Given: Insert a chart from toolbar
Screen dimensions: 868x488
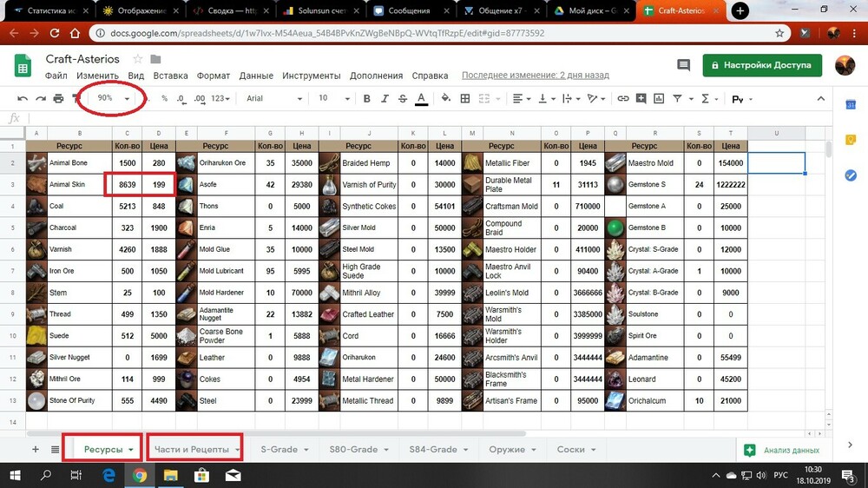Looking at the screenshot, I should pos(659,98).
